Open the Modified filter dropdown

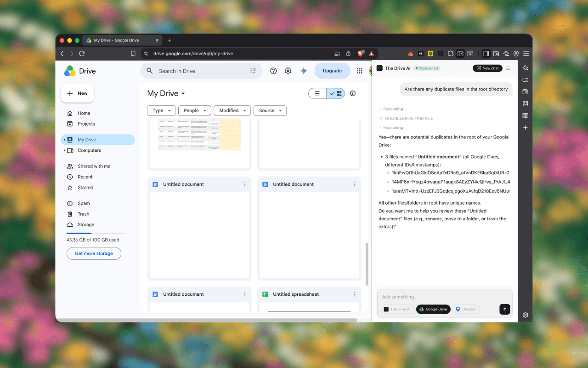[x=232, y=110]
